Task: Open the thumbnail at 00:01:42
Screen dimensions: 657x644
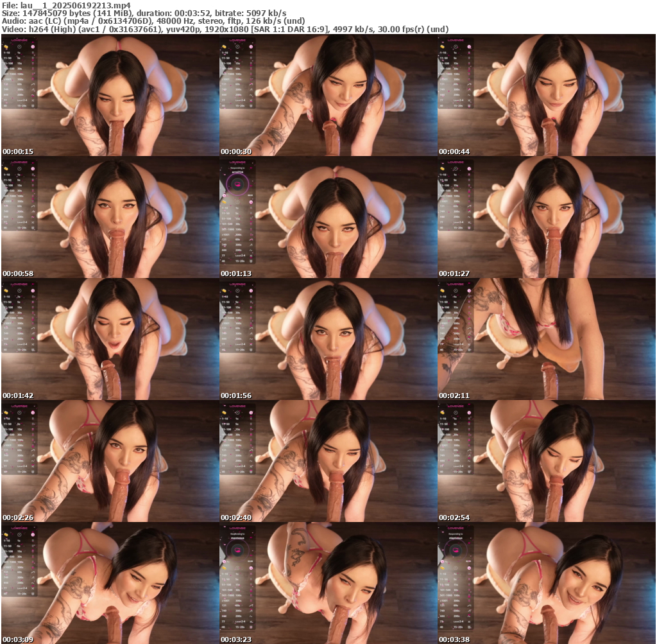Action: point(110,340)
